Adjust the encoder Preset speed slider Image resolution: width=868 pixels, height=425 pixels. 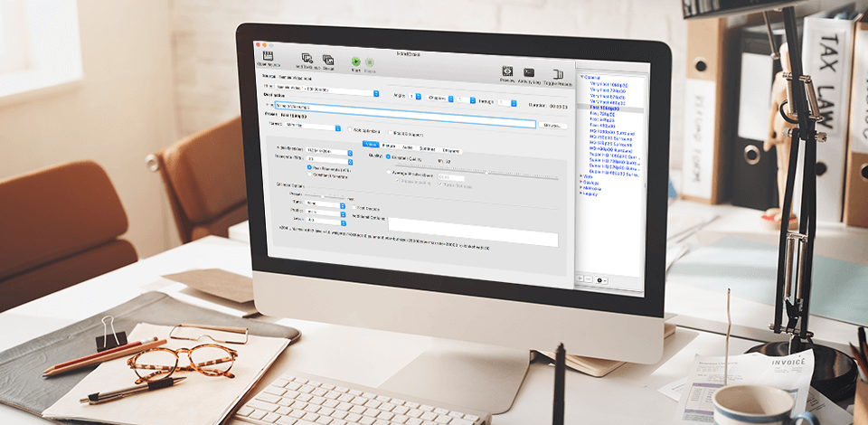[325, 196]
